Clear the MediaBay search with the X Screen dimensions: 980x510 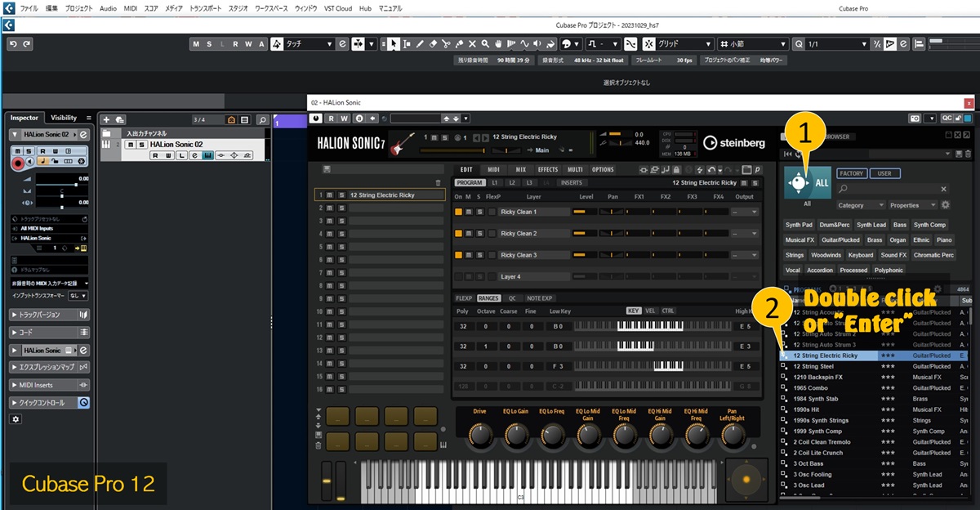(944, 189)
